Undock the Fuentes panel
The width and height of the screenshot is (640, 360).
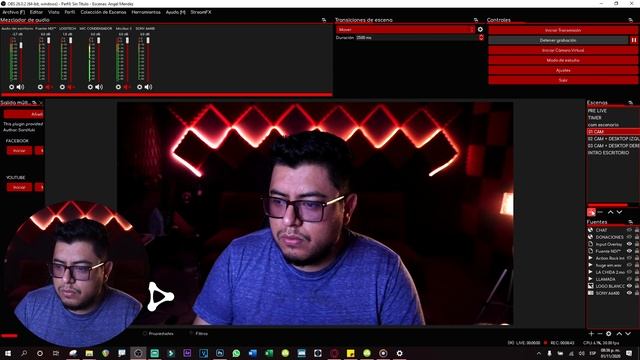point(630,222)
